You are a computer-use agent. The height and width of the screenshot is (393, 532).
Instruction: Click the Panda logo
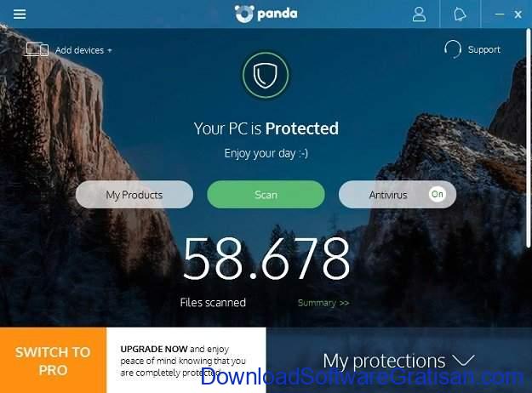click(x=266, y=14)
